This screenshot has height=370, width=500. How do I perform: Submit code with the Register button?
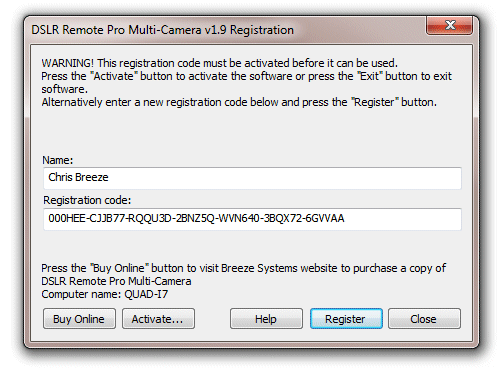346,319
